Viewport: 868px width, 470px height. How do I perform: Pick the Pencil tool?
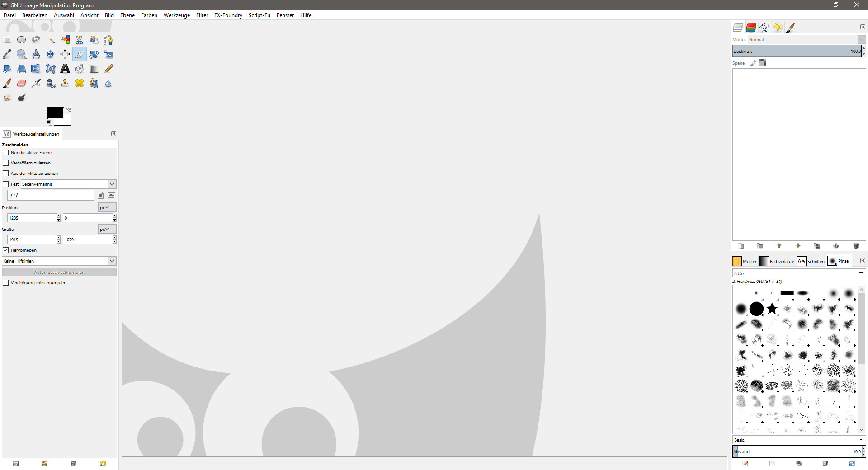pyautogui.click(x=108, y=69)
